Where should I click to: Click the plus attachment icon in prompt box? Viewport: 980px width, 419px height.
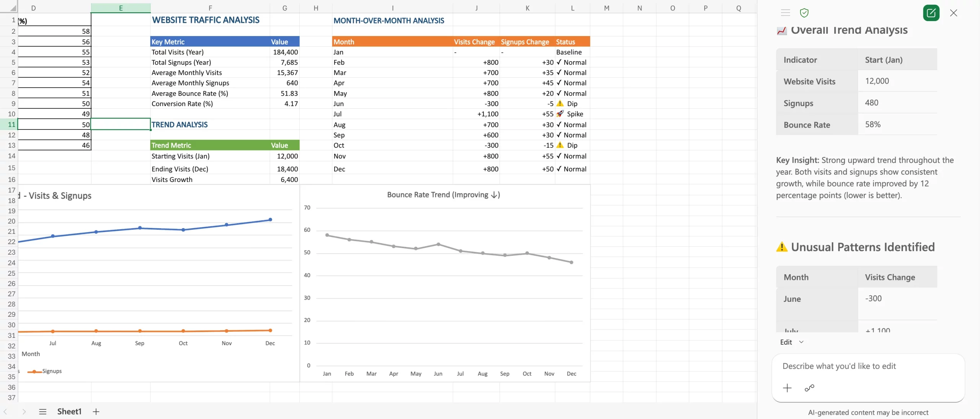click(787, 388)
